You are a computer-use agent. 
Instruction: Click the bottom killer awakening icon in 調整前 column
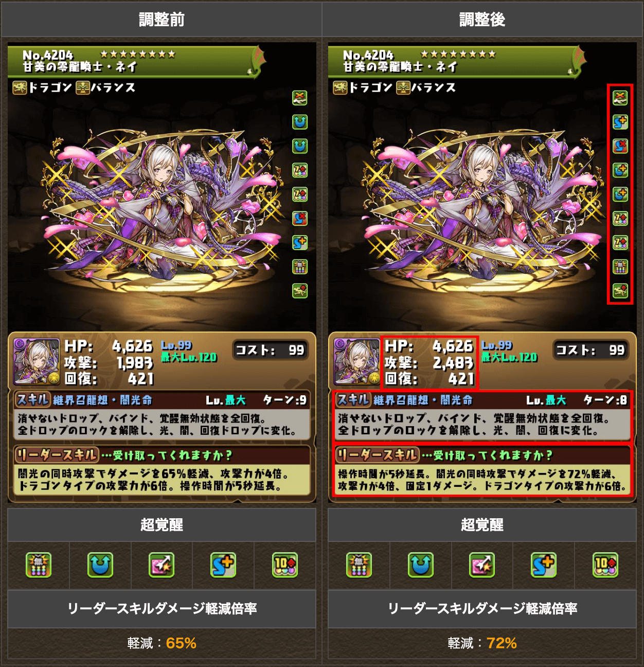tap(300, 291)
